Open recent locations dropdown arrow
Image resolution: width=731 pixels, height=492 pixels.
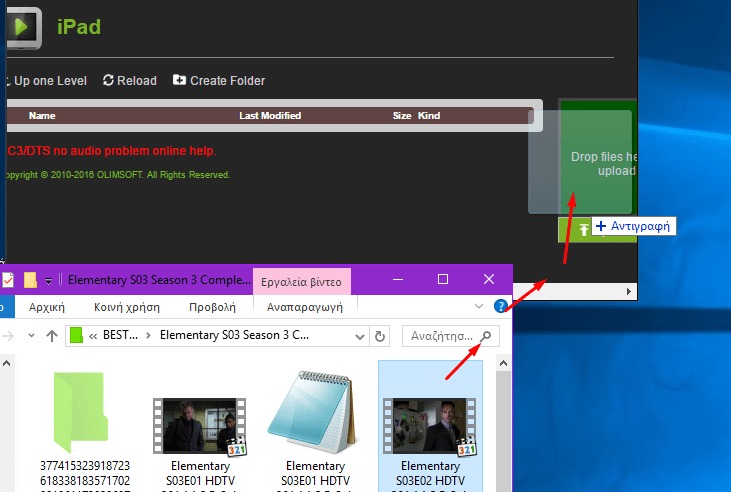click(31, 335)
